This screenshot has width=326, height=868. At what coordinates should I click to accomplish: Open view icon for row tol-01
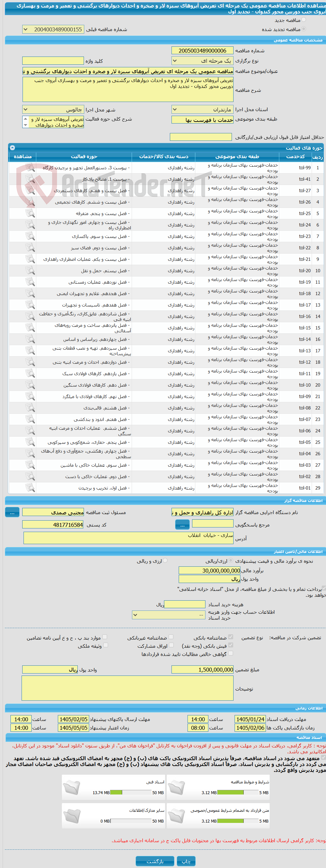[x=30, y=488]
